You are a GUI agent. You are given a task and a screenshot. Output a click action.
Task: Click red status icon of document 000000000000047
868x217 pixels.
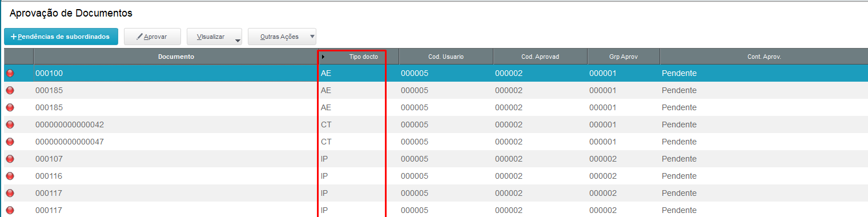pyautogui.click(x=10, y=142)
